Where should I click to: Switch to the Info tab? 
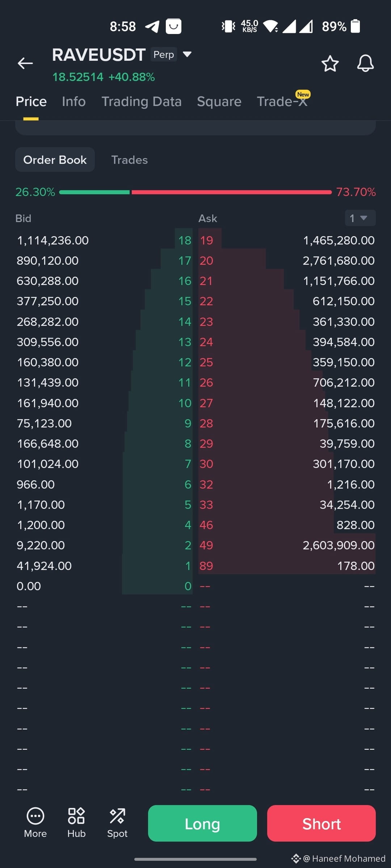74,102
